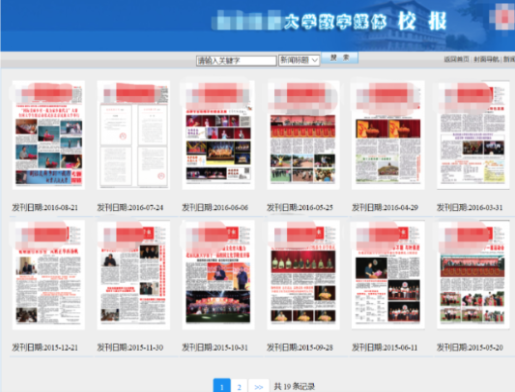
Task: Click the 搜索 search button
Action: pyautogui.click(x=340, y=58)
